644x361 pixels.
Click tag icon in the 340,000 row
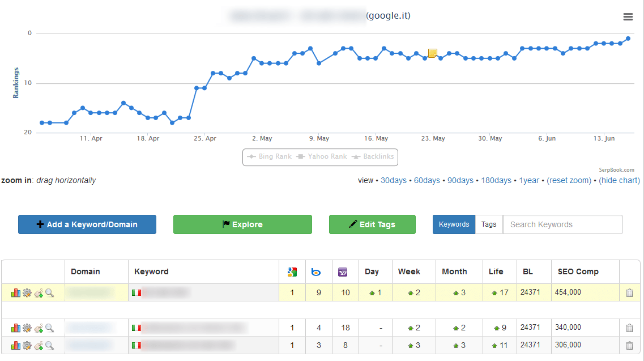tap(39, 328)
